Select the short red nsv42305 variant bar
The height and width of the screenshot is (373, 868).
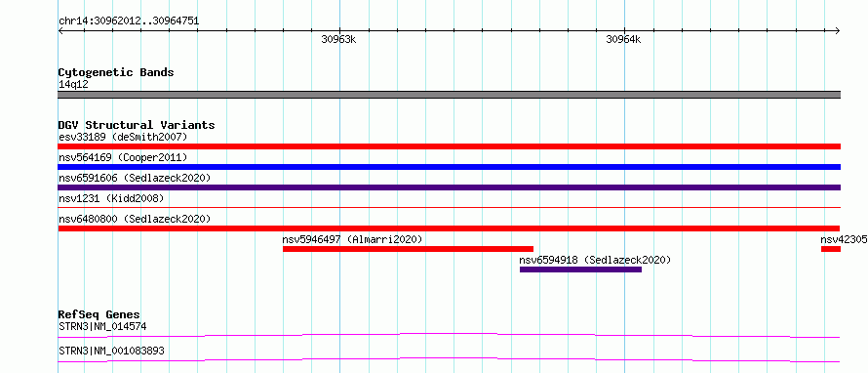831,249
